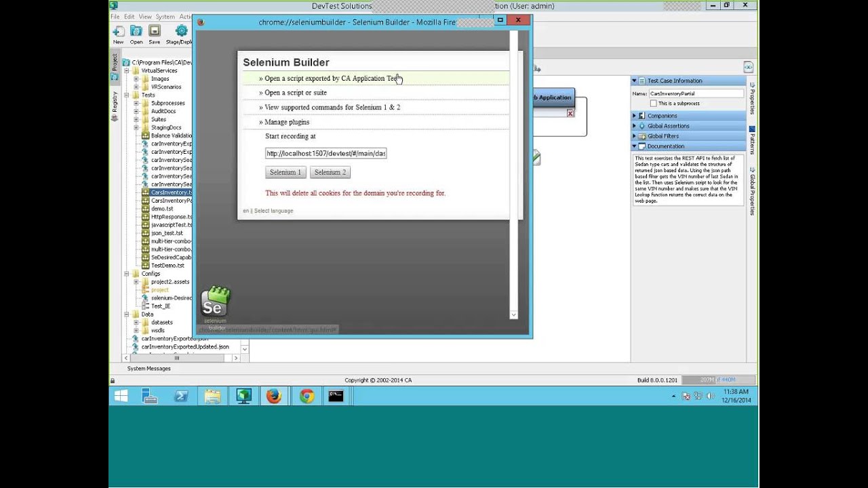Viewport: 868px width, 488px height.
Task: Click the PowerShell icon in the taskbar
Action: click(181, 396)
